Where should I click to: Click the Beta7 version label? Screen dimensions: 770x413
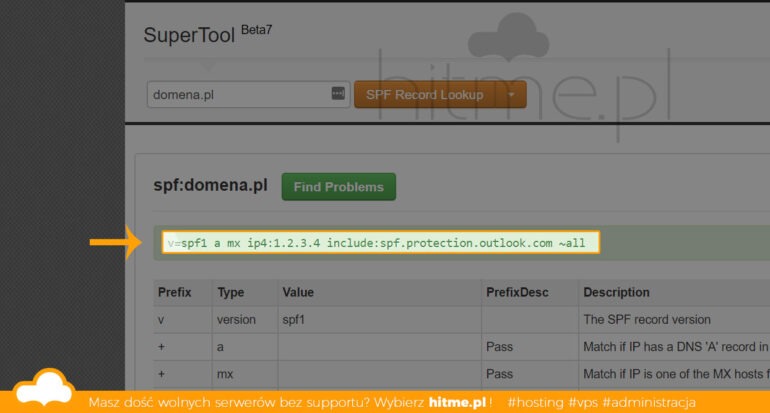click(x=256, y=30)
